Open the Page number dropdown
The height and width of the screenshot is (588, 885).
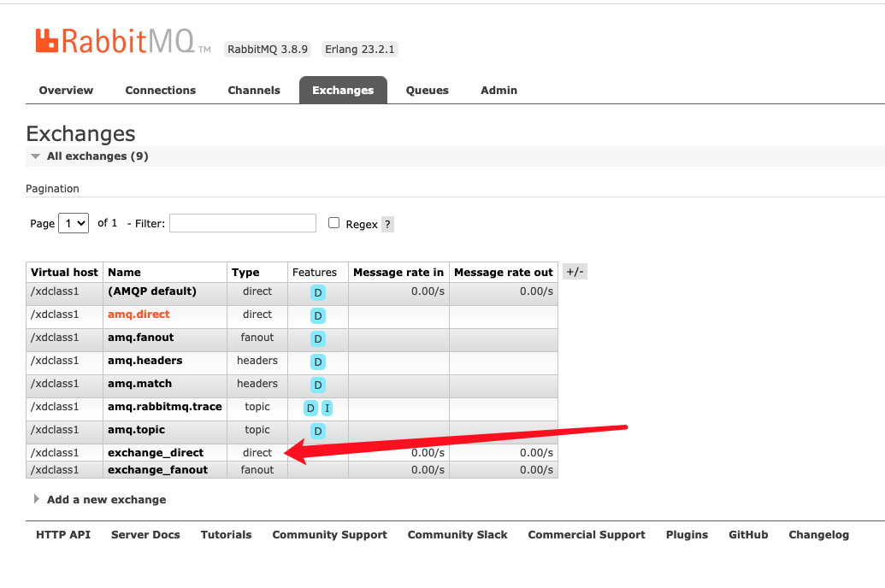(74, 223)
